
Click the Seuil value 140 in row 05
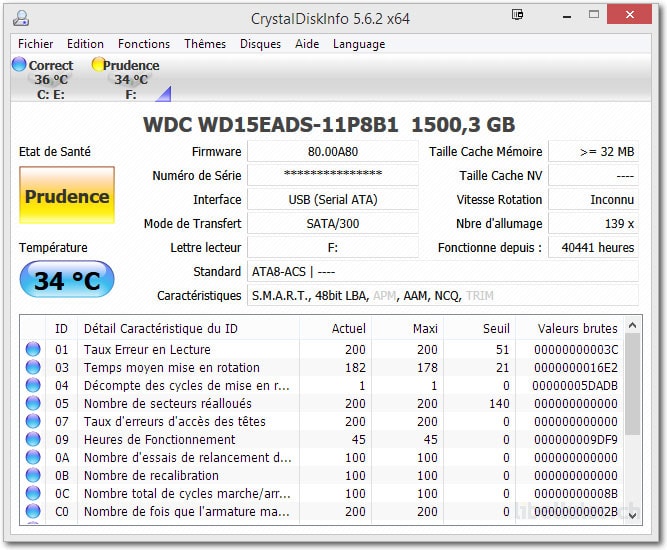(x=499, y=403)
